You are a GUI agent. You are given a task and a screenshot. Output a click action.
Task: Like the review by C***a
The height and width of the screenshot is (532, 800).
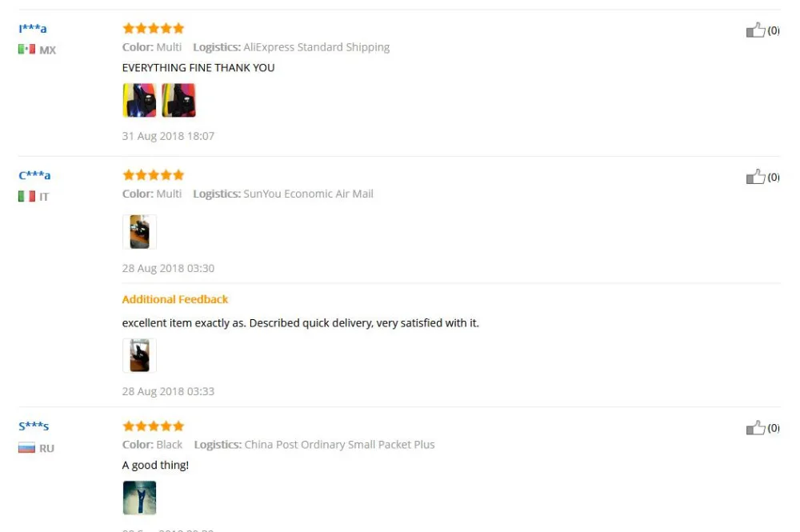coord(756,177)
